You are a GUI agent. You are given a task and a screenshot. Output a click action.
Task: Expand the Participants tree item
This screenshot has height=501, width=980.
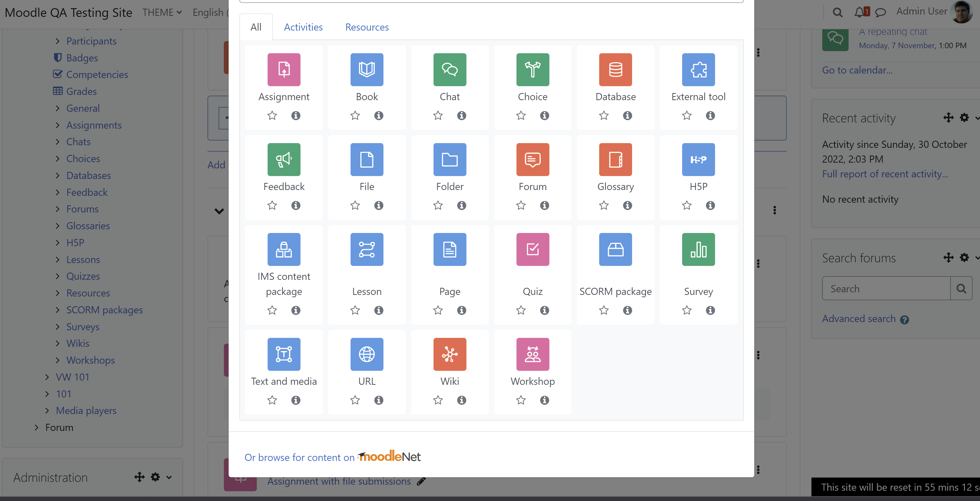click(x=57, y=41)
